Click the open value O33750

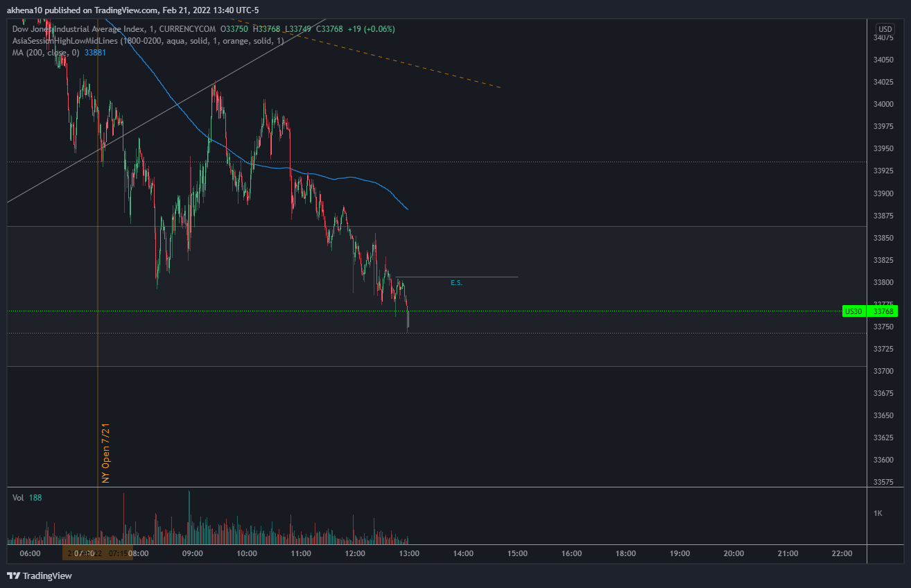(x=234, y=29)
